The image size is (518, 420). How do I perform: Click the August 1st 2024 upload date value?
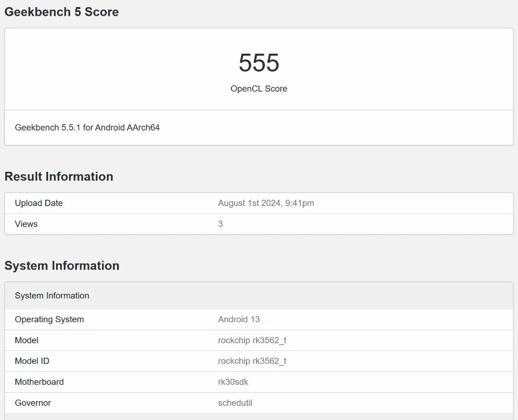point(266,203)
